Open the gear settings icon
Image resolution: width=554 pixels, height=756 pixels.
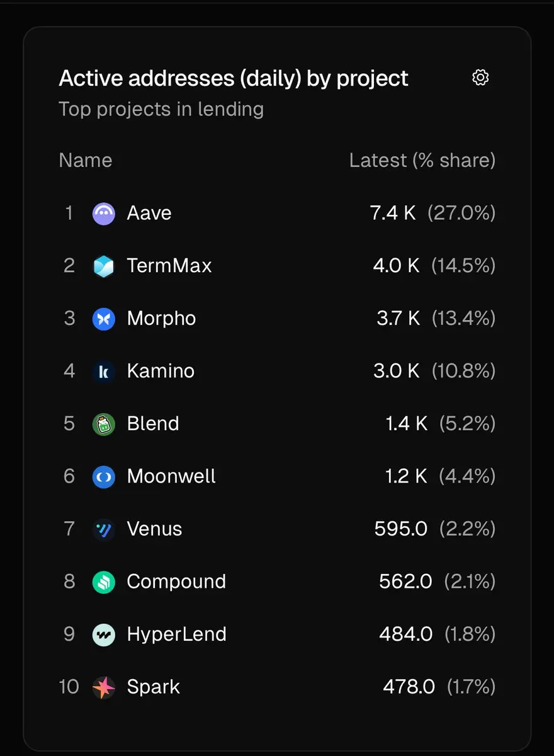pyautogui.click(x=480, y=77)
